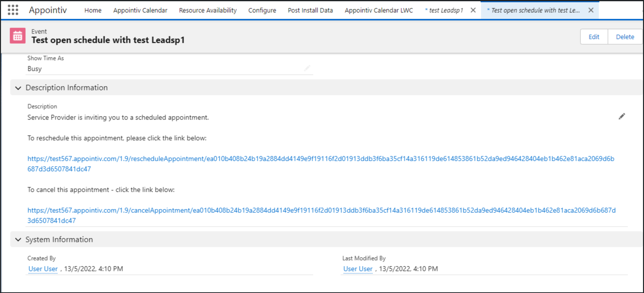Click the Event calendar icon
The image size is (644, 293).
17,36
